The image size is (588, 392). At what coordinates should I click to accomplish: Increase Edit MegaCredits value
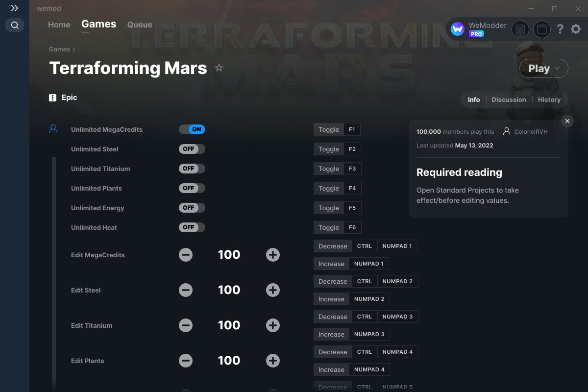click(273, 255)
